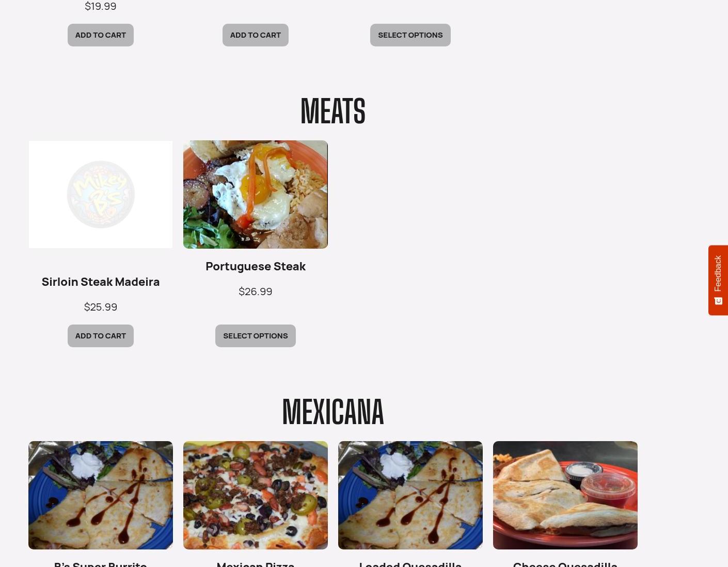Open the Mexican Pizza product photo
The image size is (728, 567).
(256, 495)
